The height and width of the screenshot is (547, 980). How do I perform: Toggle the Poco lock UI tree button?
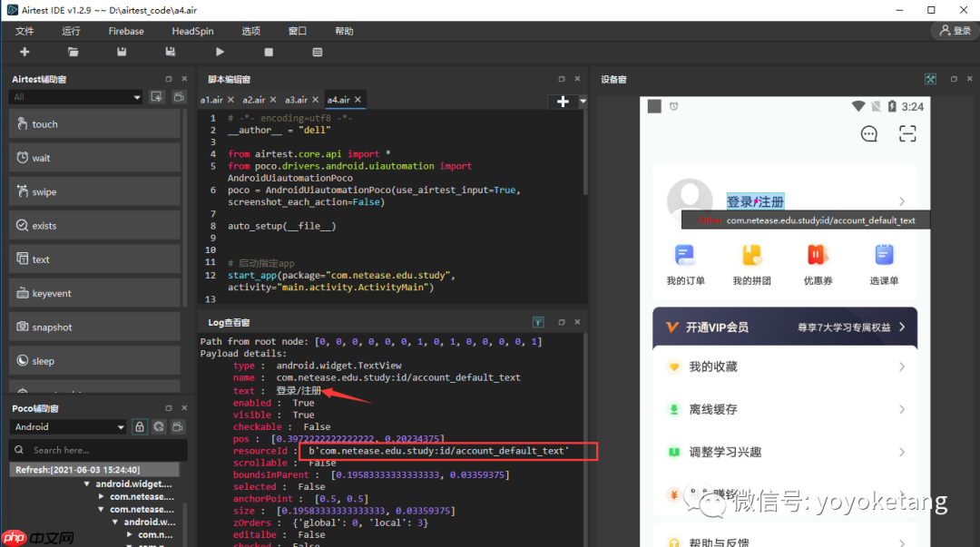(140, 426)
